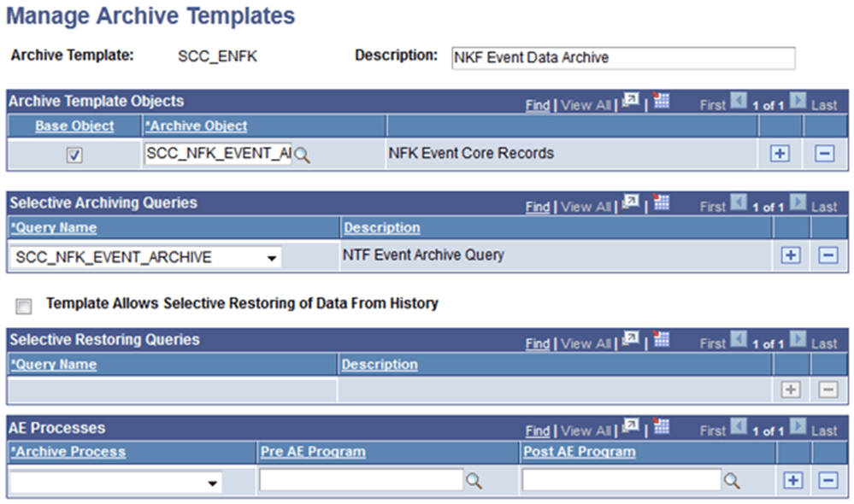Screen dimensions: 854x504
Task: Open the lookup for the Archive Object field
Action: coord(303,155)
